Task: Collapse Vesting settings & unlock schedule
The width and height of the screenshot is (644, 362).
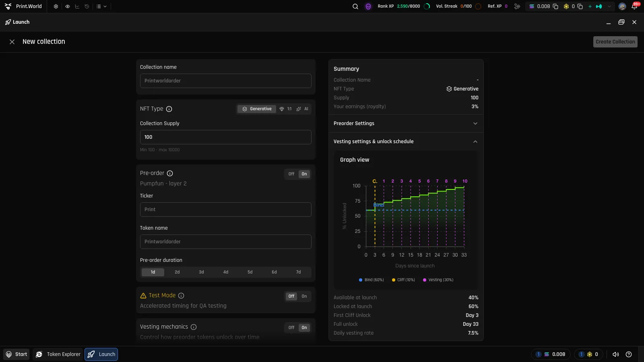Action: click(406, 142)
